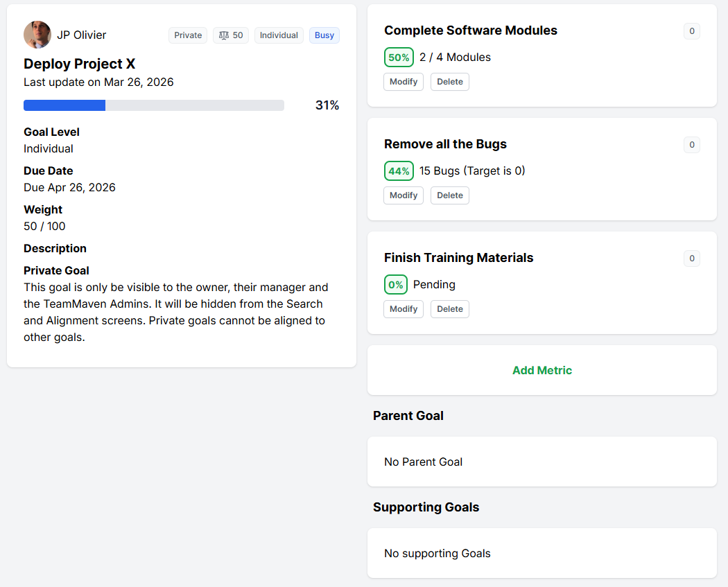Click JP Olivier's profile avatar
Screen dimensions: 728x587
click(37, 35)
